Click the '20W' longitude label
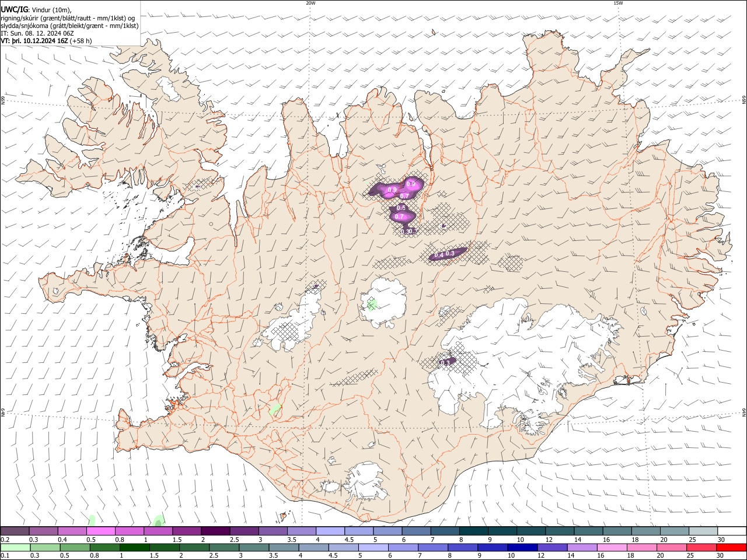Screen dimensions: 747x560 (x=310, y=3)
